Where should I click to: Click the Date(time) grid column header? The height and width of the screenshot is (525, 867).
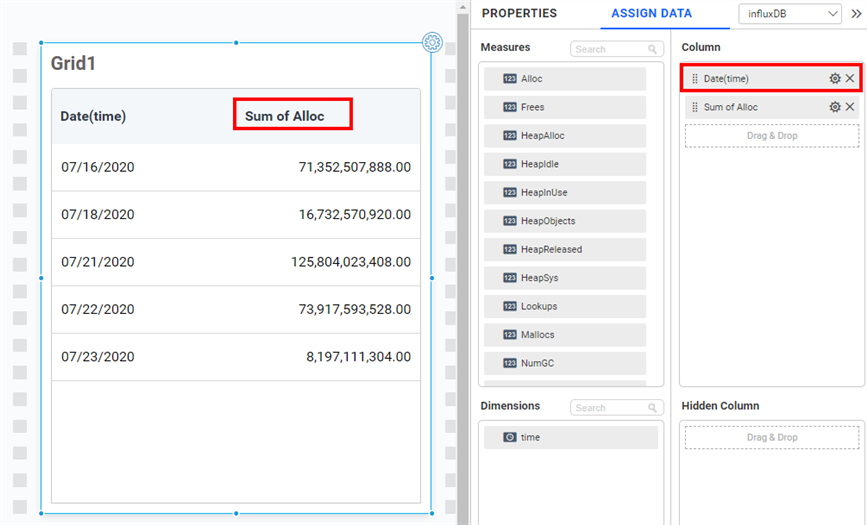93,116
